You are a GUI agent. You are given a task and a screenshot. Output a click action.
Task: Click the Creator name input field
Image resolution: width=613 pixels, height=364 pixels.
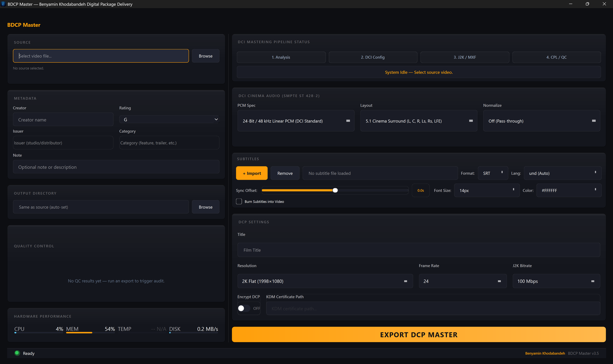[63, 120]
